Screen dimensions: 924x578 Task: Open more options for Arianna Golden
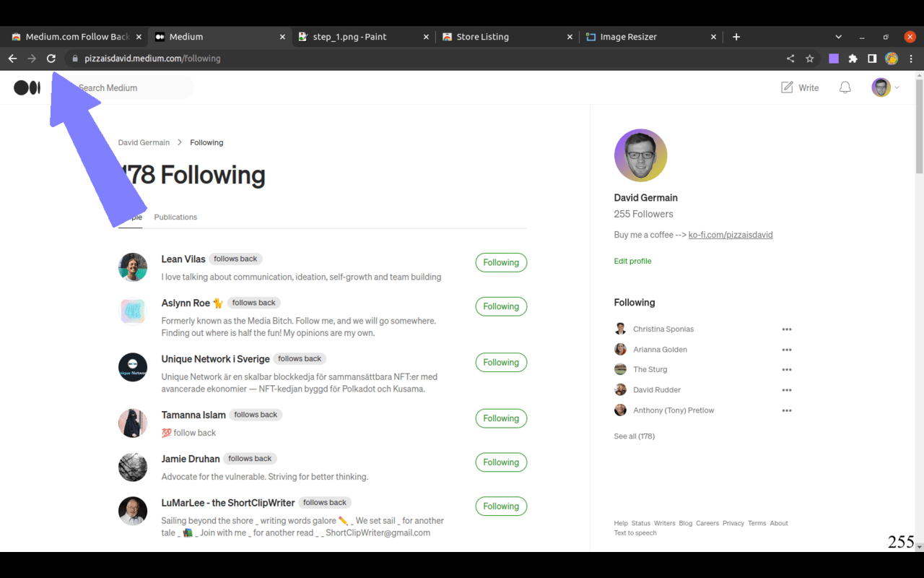787,350
